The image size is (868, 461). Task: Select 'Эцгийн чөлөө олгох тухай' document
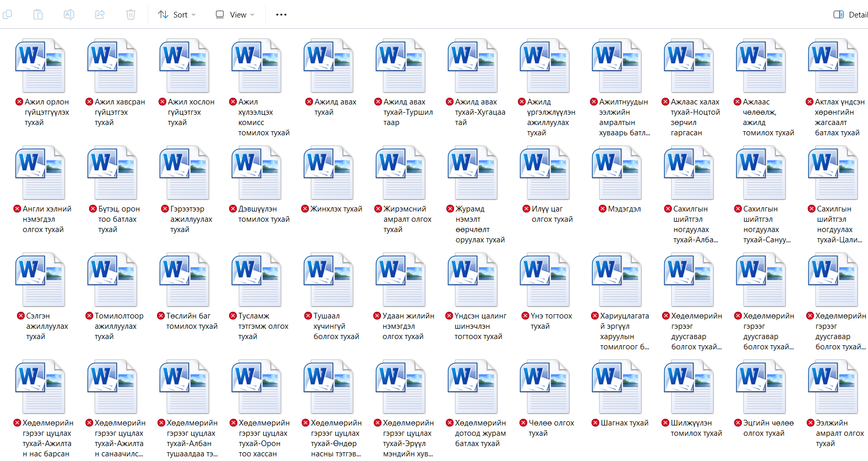coord(761,387)
